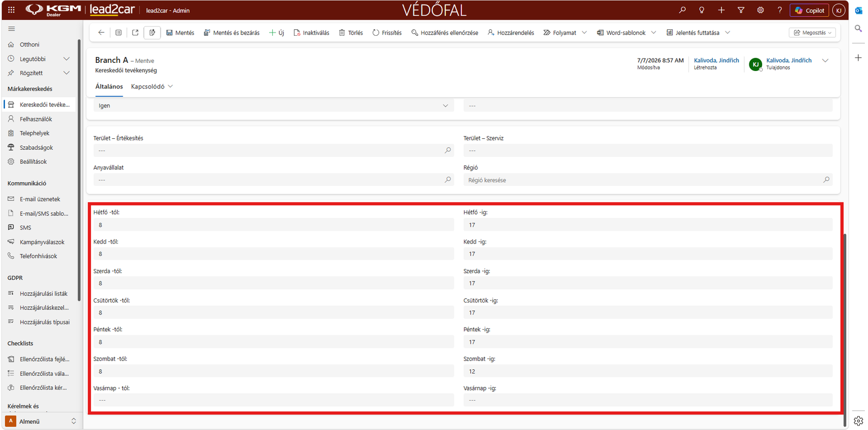Expand the Folyamat dropdown arrow
Image resolution: width=868 pixels, height=430 pixels.
point(584,33)
